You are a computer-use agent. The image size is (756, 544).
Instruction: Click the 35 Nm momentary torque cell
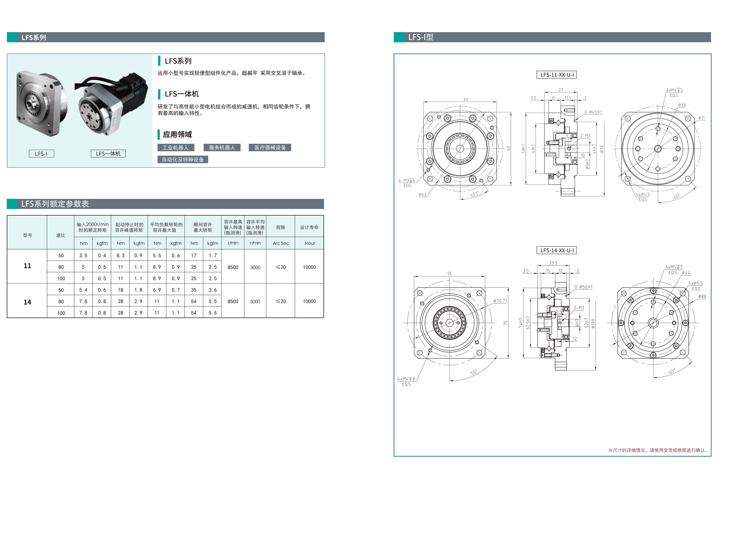(x=194, y=290)
